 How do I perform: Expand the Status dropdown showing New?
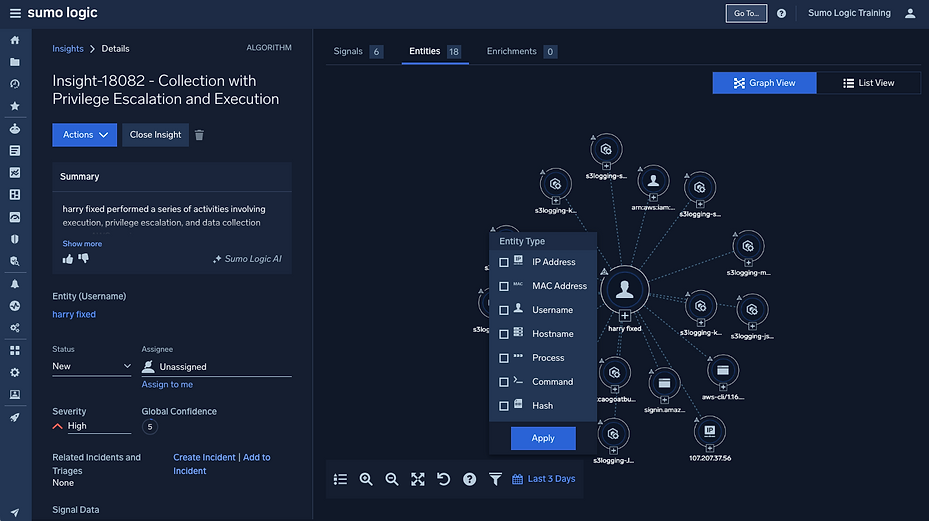click(x=92, y=366)
